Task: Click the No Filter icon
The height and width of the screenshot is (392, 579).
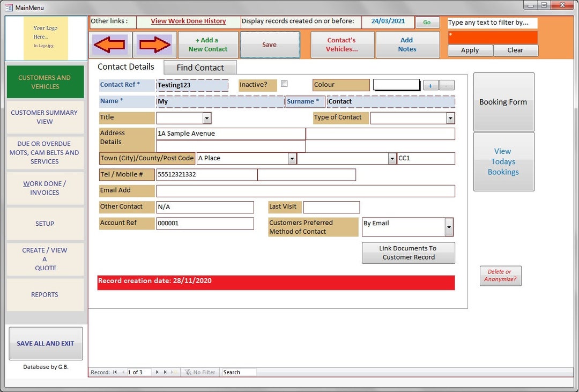Action: click(189, 372)
